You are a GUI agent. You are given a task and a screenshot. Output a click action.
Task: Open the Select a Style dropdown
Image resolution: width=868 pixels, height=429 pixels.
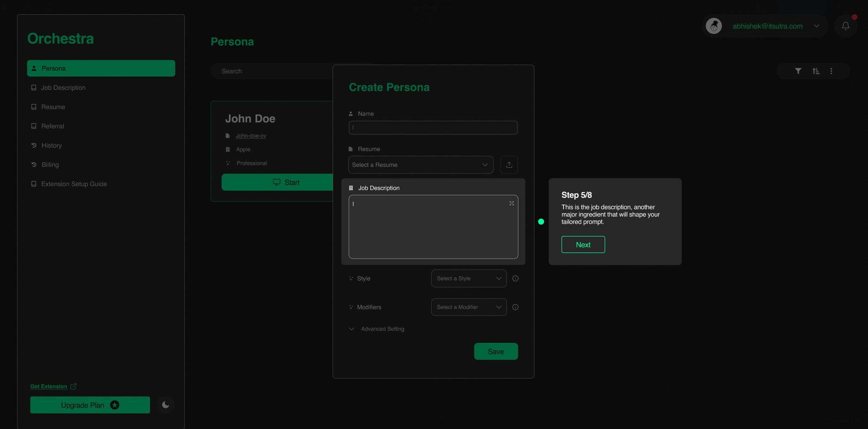tap(469, 279)
